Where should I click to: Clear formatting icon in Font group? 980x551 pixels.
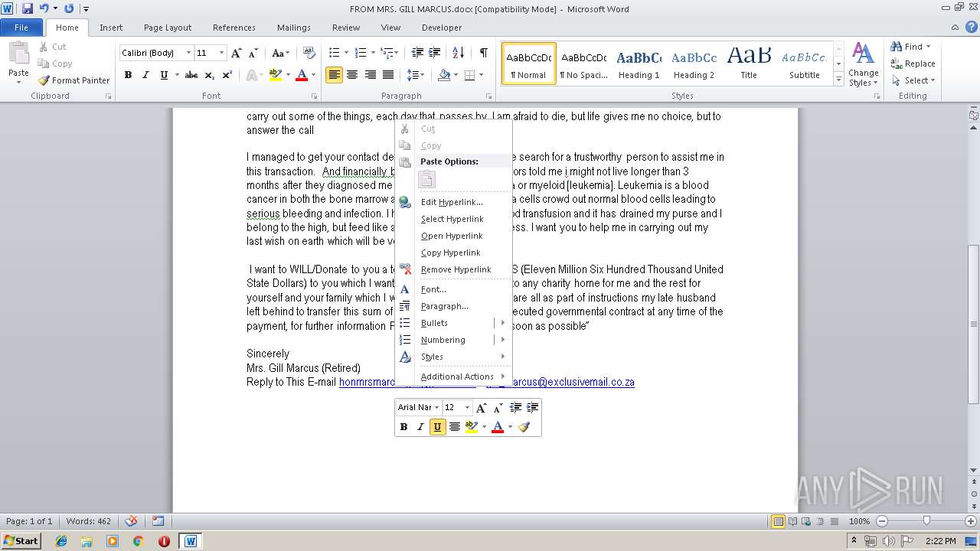(309, 53)
